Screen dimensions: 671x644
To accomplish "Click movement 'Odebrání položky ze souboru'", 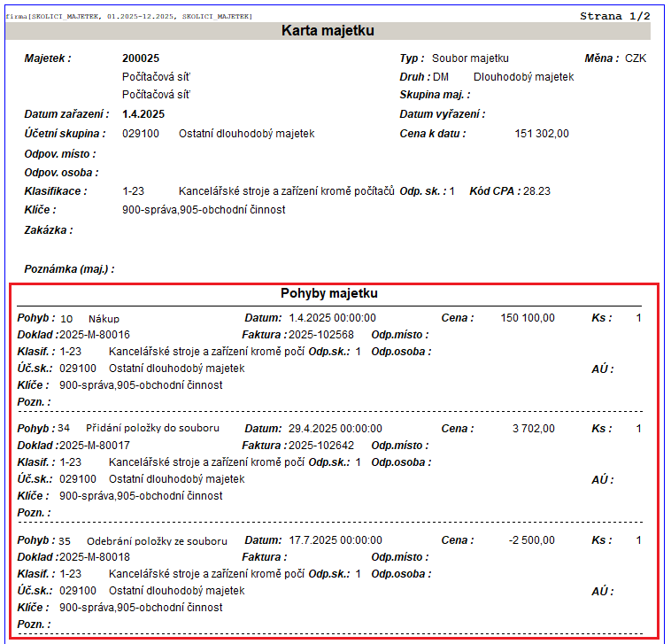I will 157,541.
